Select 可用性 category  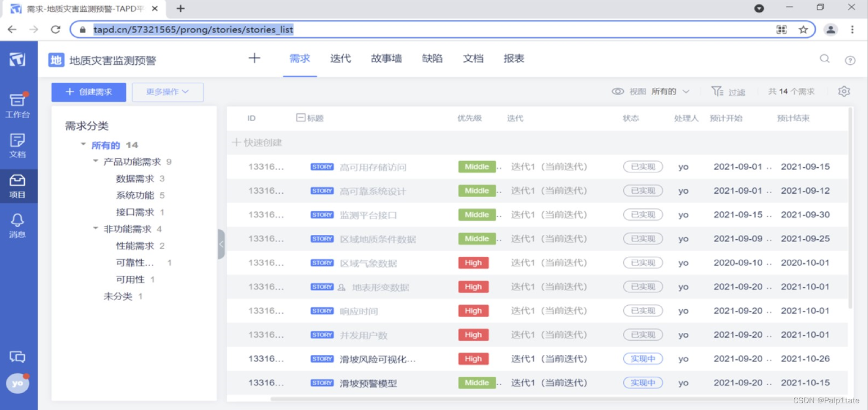pyautogui.click(x=131, y=279)
